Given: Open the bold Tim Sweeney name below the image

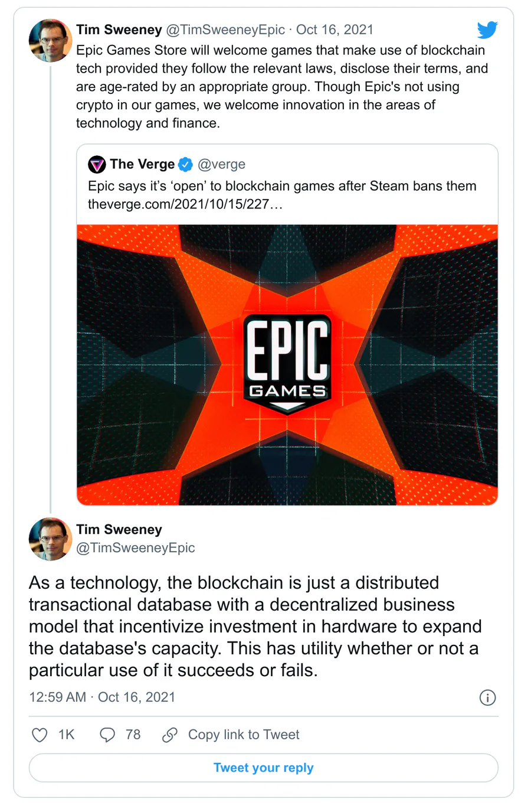Looking at the screenshot, I should point(119,530).
